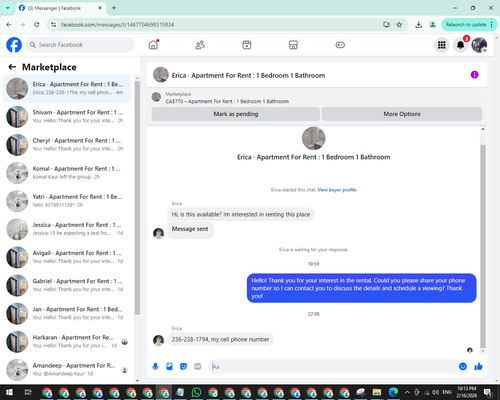The image size is (500, 400).
Task: Go back in Chrome browser
Action: 9,25
